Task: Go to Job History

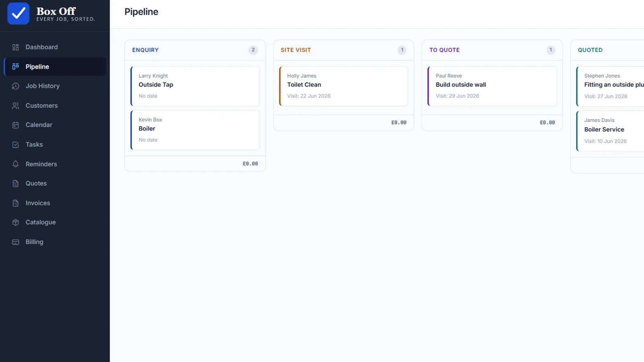Action: pyautogui.click(x=55, y=86)
